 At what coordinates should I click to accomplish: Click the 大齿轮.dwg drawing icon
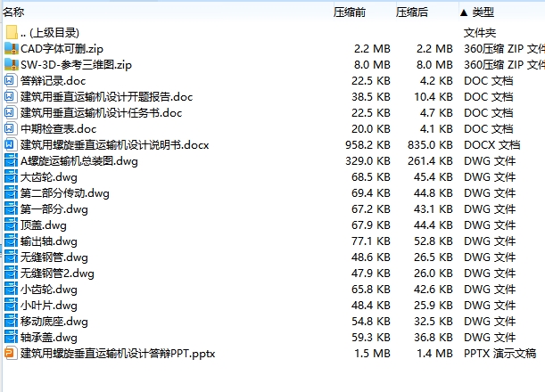pos(11,176)
